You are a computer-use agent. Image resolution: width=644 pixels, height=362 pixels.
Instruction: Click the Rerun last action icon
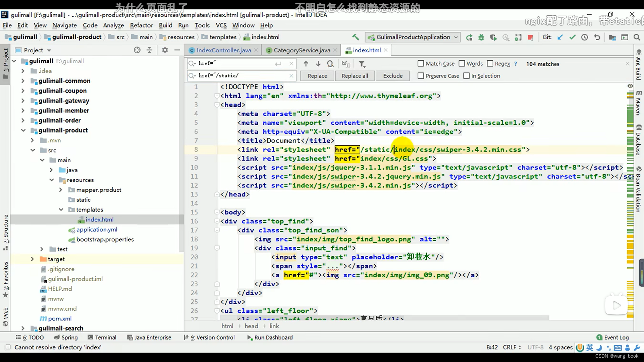pyautogui.click(x=469, y=37)
